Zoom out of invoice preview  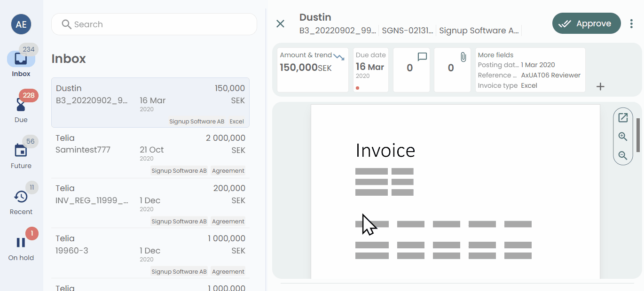623,155
